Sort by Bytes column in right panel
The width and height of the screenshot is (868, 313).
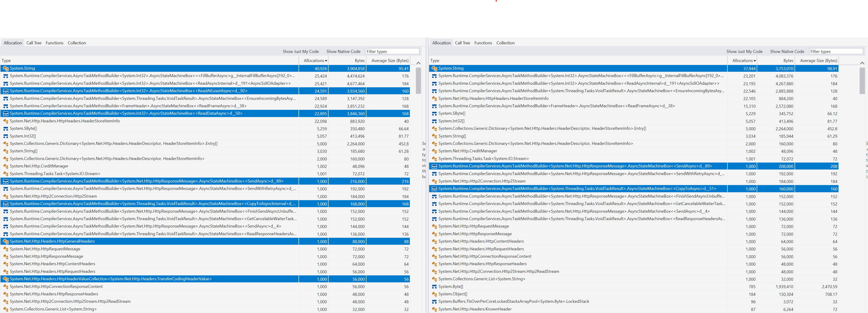(776, 61)
